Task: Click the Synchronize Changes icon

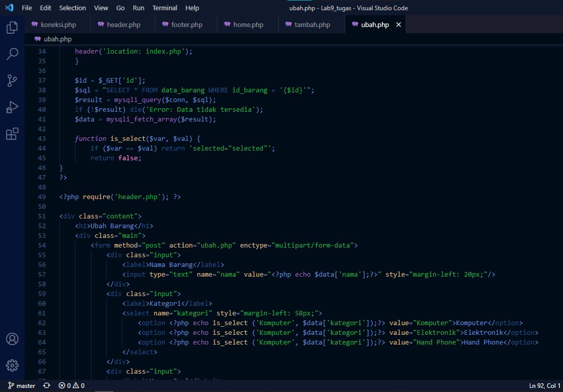Action: coord(46,386)
